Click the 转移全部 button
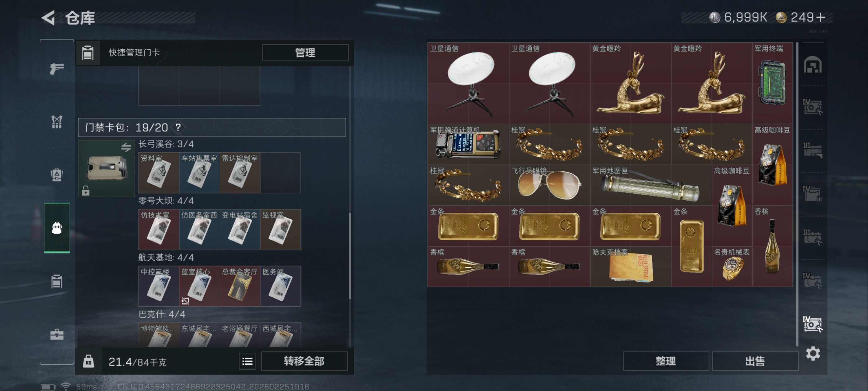This screenshot has width=868, height=391. click(304, 361)
